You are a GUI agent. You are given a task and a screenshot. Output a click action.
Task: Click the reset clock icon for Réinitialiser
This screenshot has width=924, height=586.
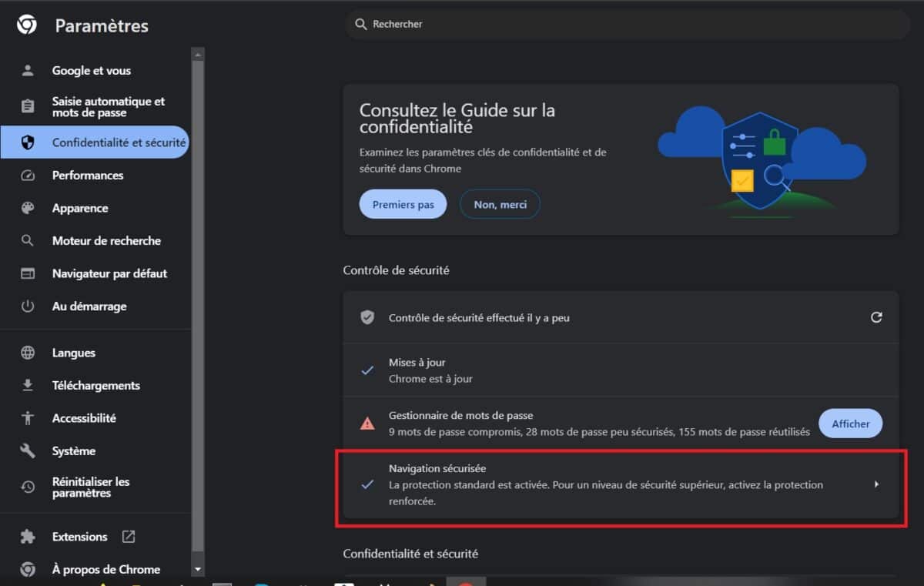point(28,487)
